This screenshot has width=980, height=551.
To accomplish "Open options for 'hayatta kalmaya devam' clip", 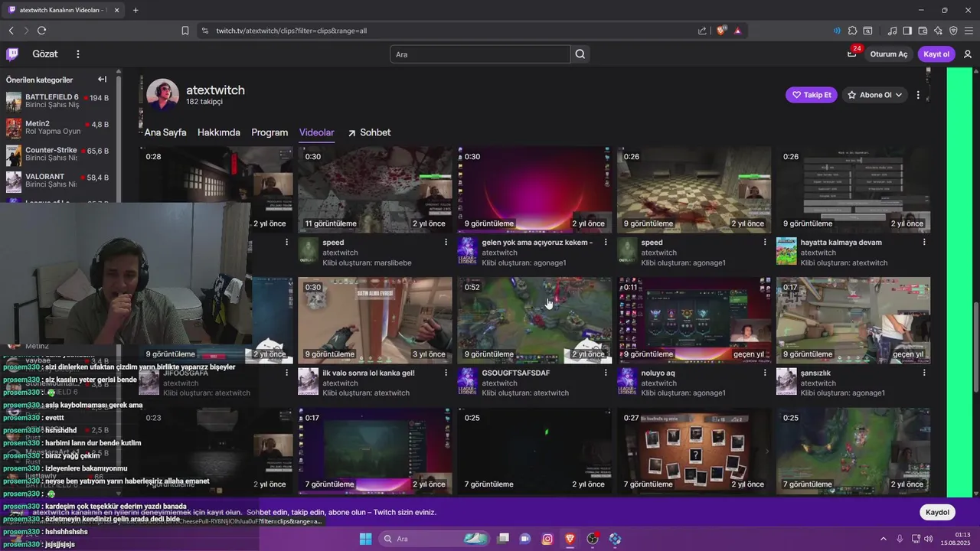I will (924, 243).
